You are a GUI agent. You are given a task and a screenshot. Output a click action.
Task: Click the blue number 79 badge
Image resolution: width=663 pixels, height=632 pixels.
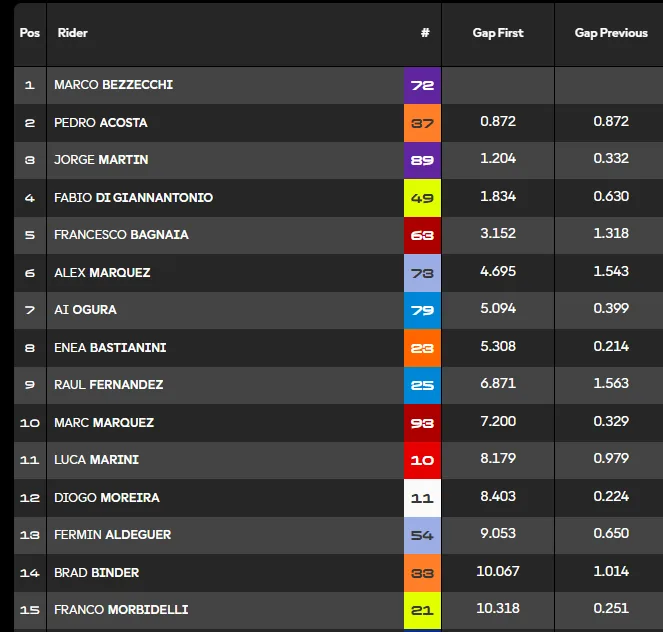pyautogui.click(x=422, y=310)
